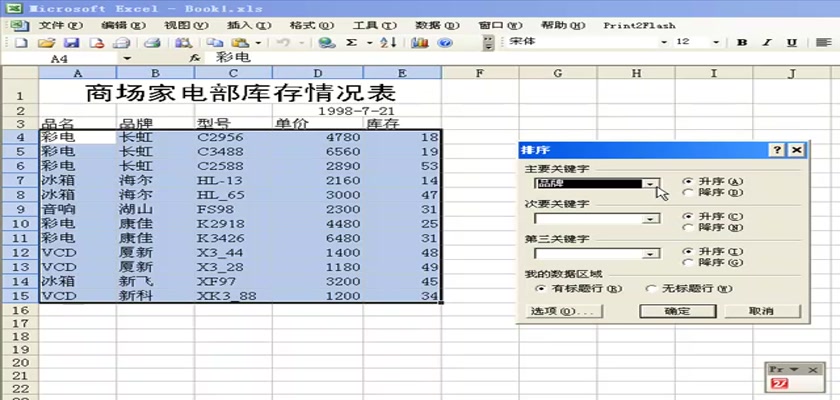
Task: Select 降序(G) for 第三关键字
Action: [x=713, y=262]
